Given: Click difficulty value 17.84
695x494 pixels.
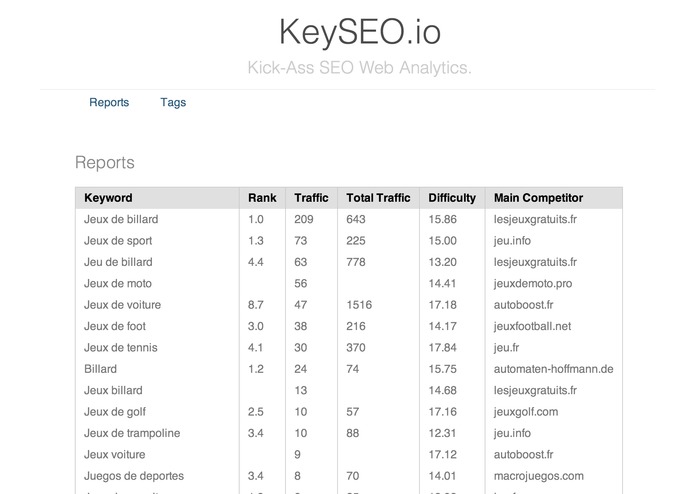Looking at the screenshot, I should pyautogui.click(x=442, y=347).
